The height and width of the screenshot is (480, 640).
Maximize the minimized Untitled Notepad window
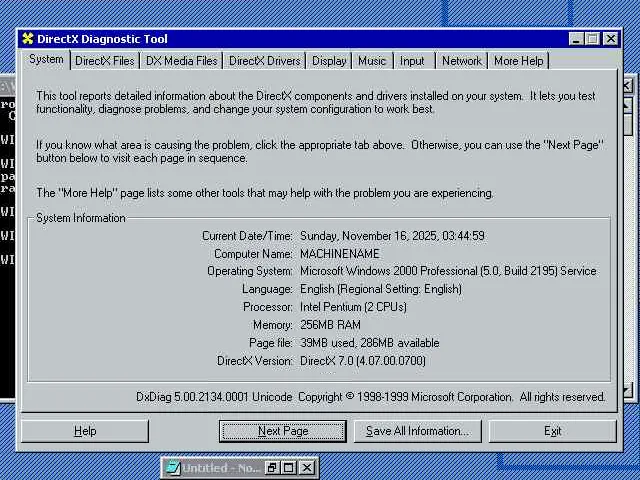[x=289, y=468]
